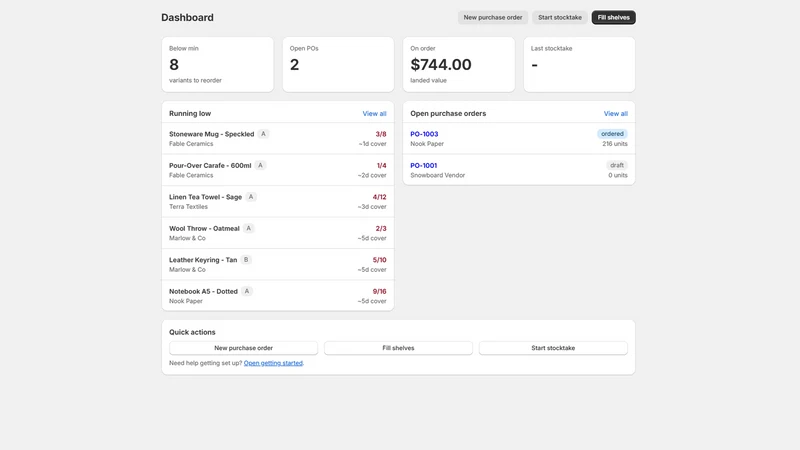Click the 1/4 stock count
Viewport: 800px width, 450px height.
(x=381, y=166)
